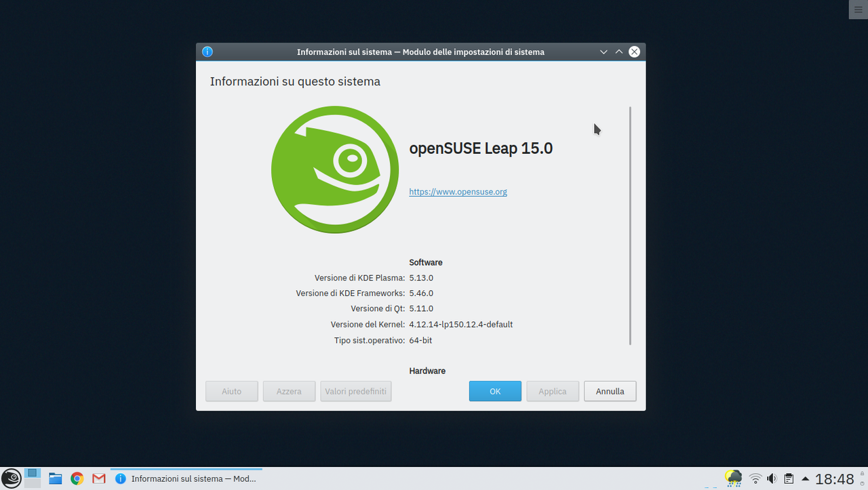Click the Hardware section heading

(x=427, y=371)
